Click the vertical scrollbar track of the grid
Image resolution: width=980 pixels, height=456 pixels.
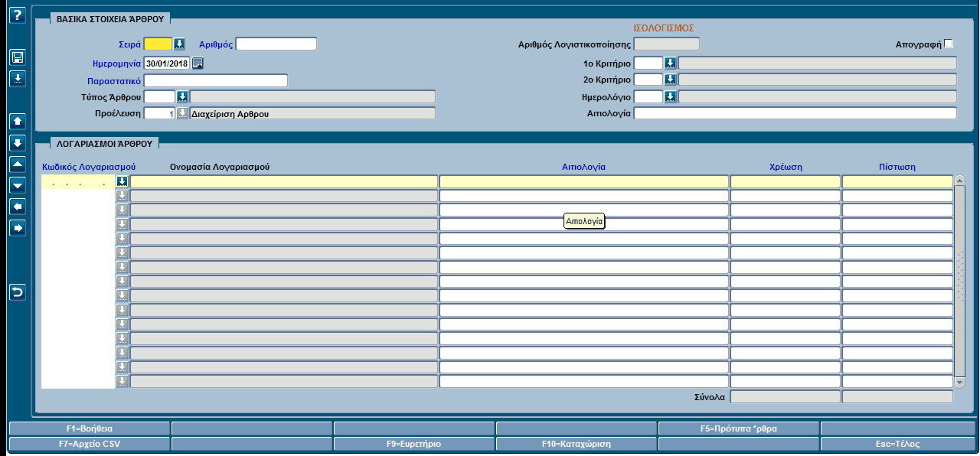960,282
